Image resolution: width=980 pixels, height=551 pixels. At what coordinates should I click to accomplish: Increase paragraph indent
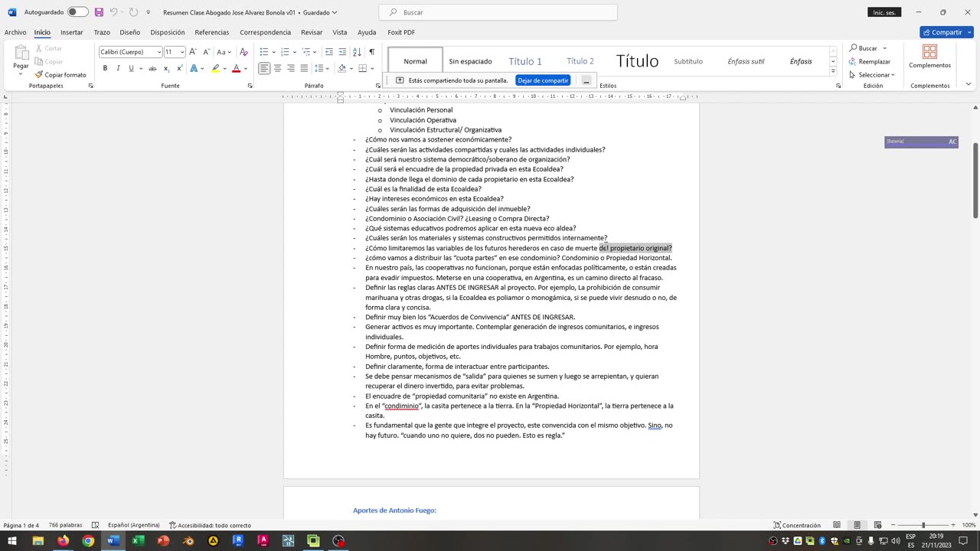click(x=342, y=51)
